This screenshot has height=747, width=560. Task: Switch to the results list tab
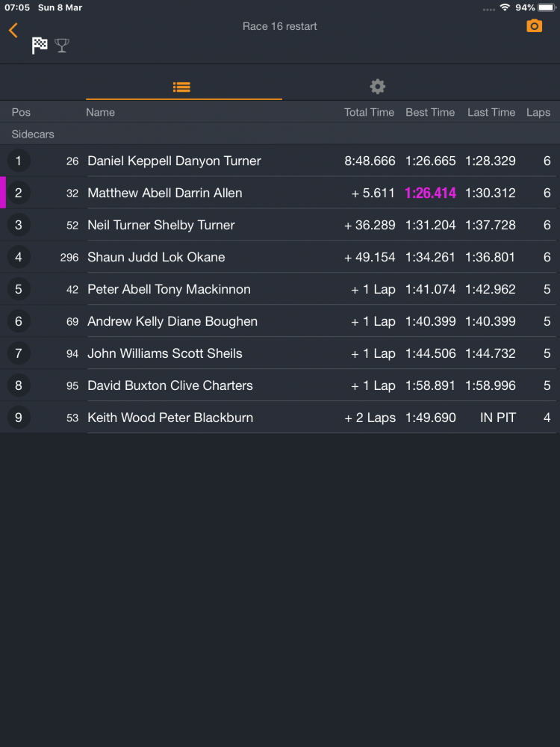[181, 87]
